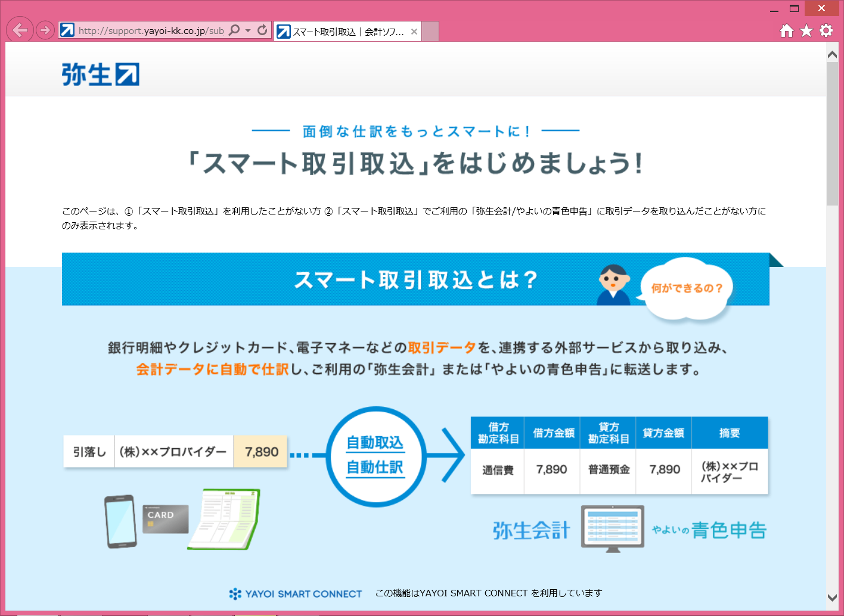Open a new blank tab
This screenshot has width=844, height=616.
[430, 32]
